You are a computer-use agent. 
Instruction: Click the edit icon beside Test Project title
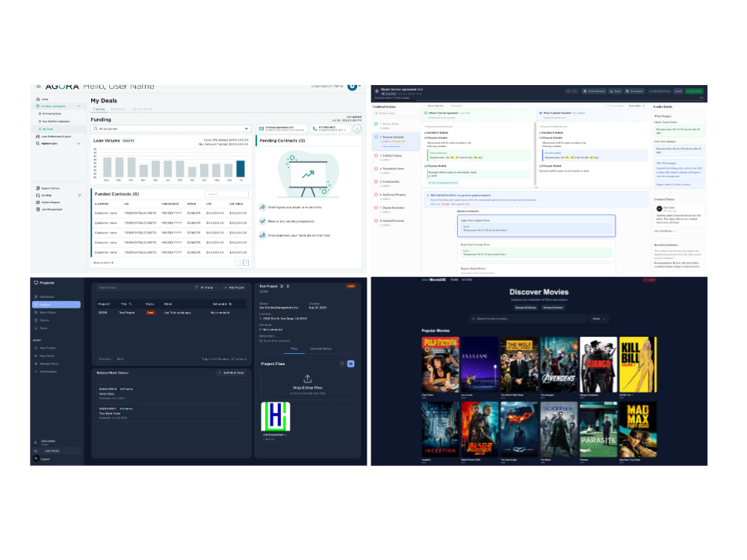(282, 286)
